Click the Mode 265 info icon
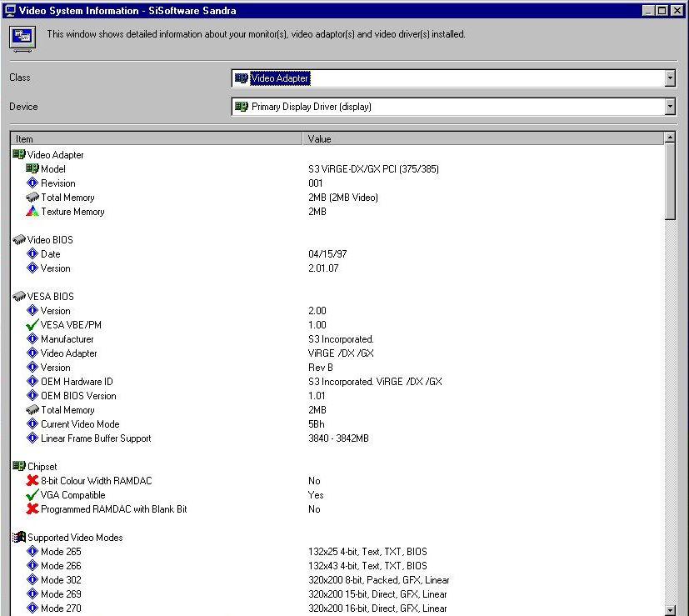The width and height of the screenshot is (689, 616). click(x=32, y=551)
